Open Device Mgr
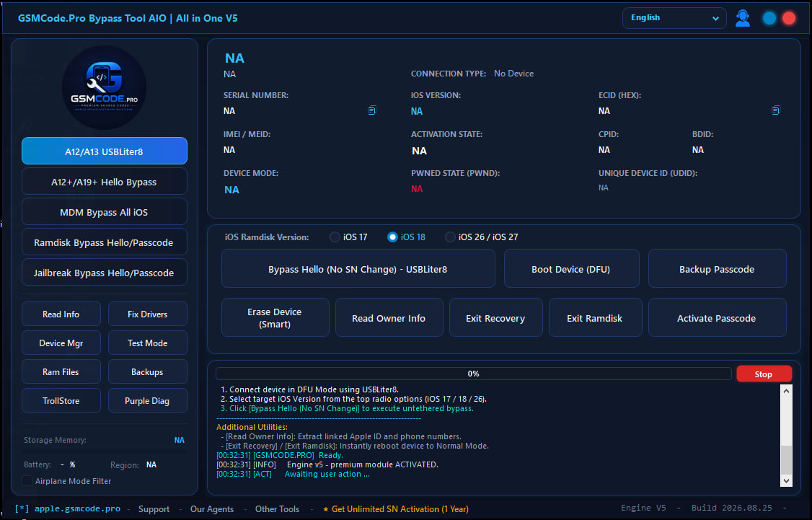Image resolution: width=812 pixels, height=520 pixels. tap(61, 343)
